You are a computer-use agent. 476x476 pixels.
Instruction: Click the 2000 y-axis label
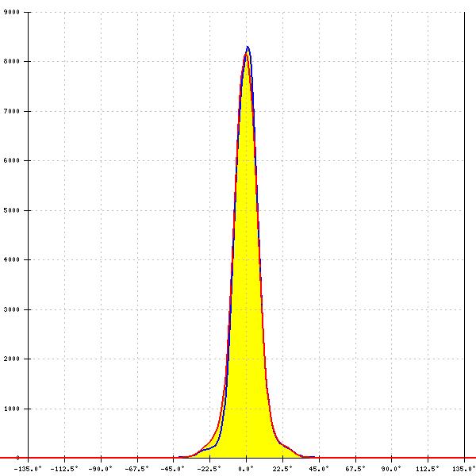point(11,359)
